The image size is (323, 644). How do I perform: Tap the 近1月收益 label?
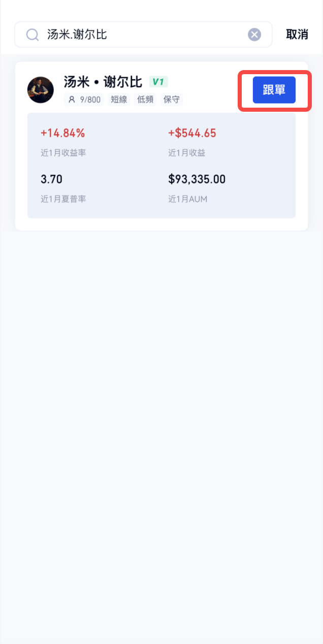pos(186,152)
